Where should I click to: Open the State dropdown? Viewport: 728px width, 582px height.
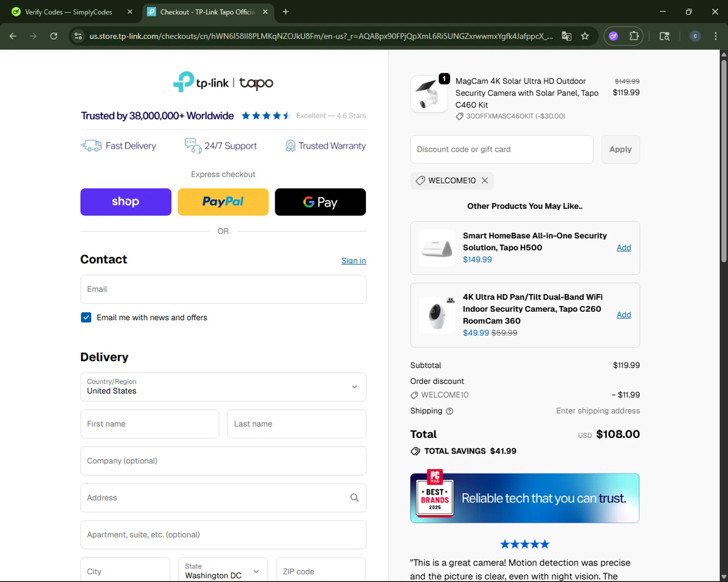point(223,570)
